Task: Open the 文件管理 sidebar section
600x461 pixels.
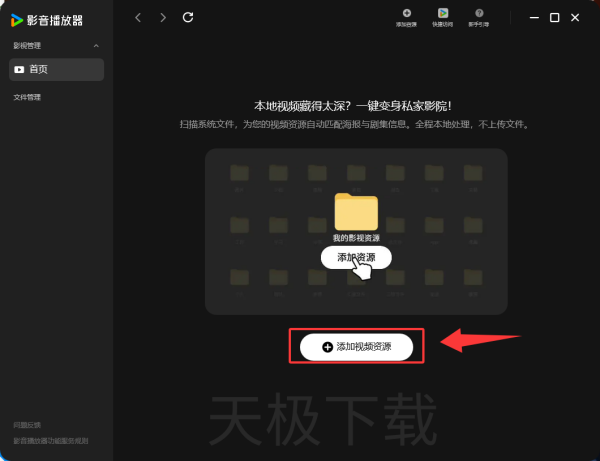Action: click(x=28, y=97)
